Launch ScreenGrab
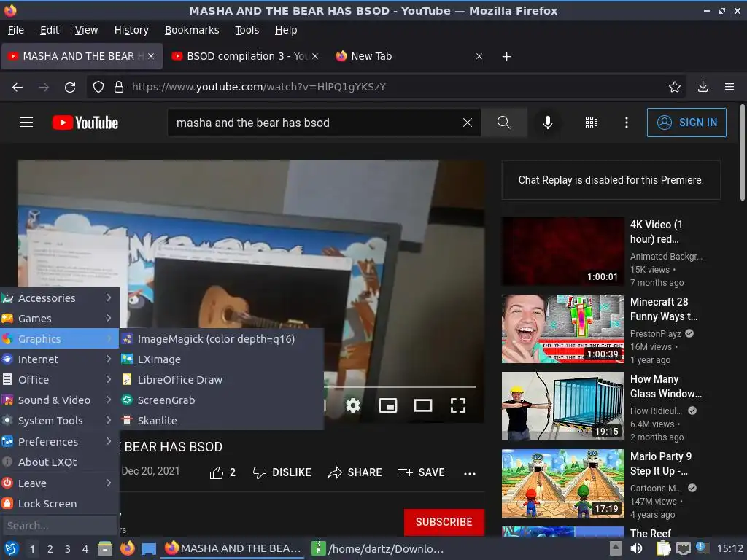 [222, 400]
